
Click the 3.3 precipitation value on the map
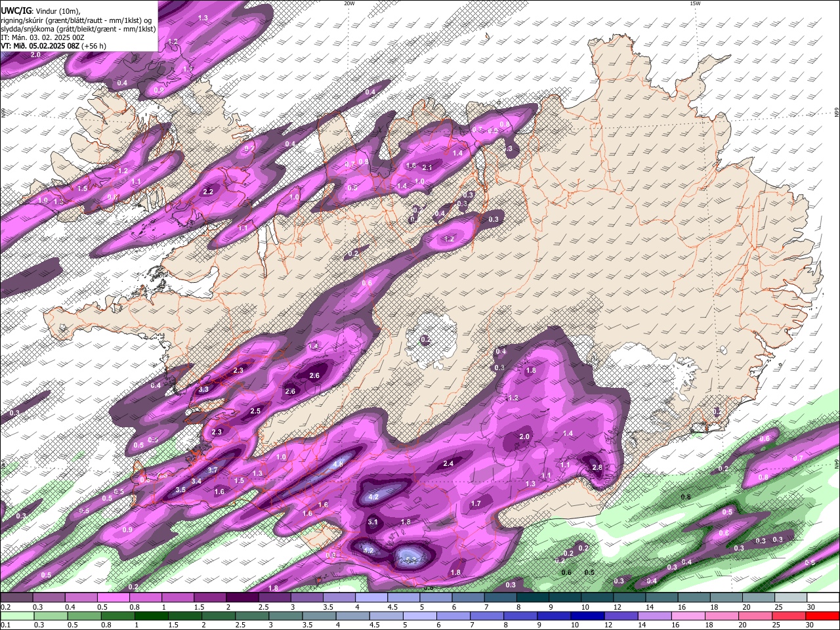pyautogui.click(x=203, y=389)
